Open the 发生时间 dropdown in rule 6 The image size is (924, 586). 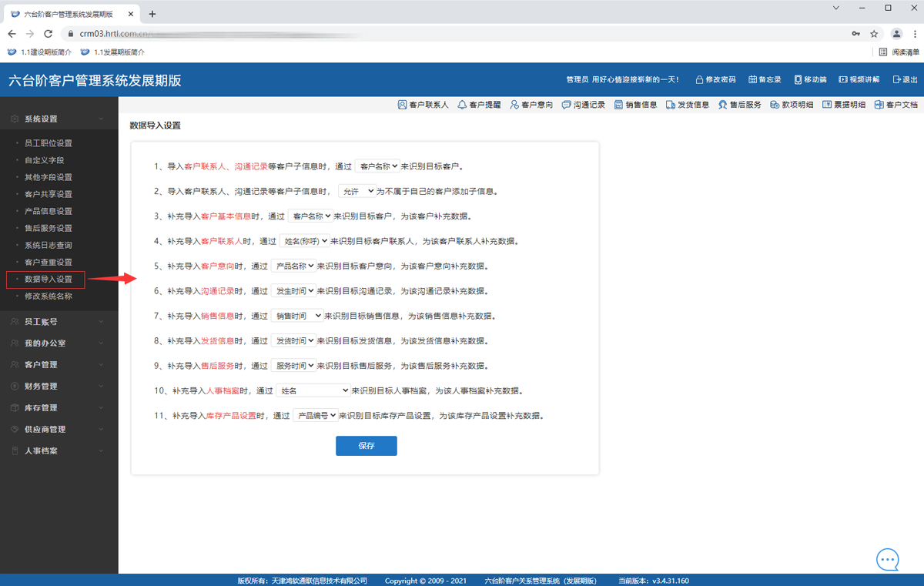(293, 291)
